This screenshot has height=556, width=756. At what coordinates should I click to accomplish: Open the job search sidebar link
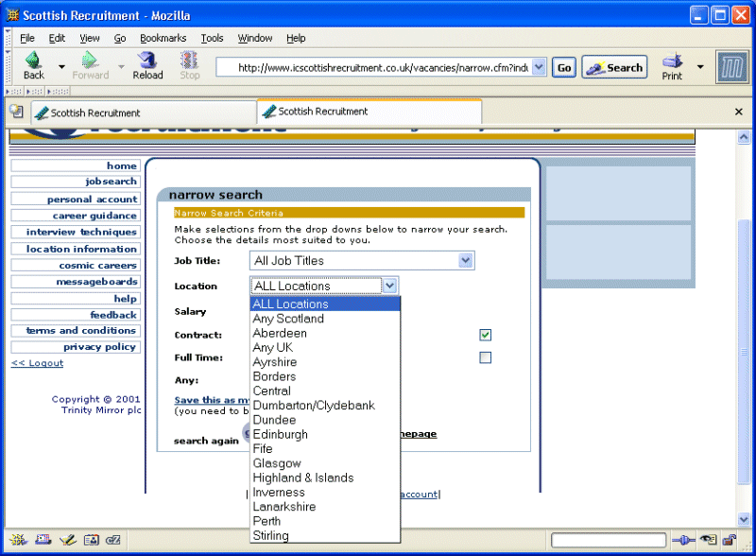[76, 182]
